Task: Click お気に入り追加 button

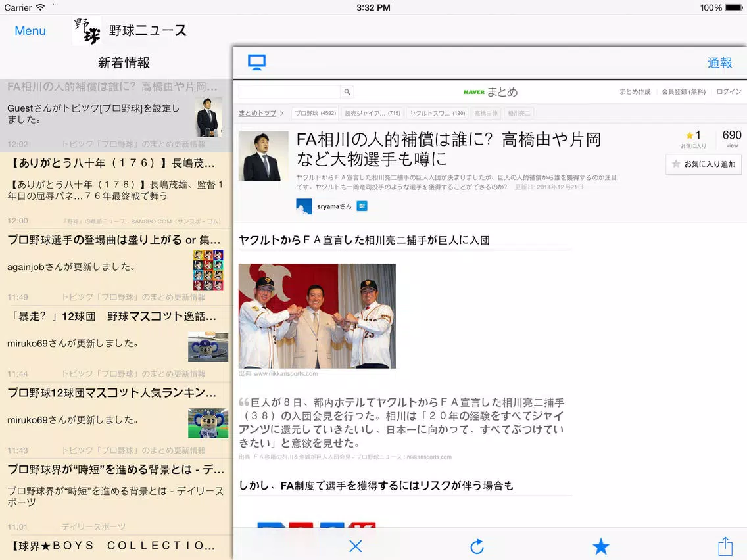Action: coord(704,164)
